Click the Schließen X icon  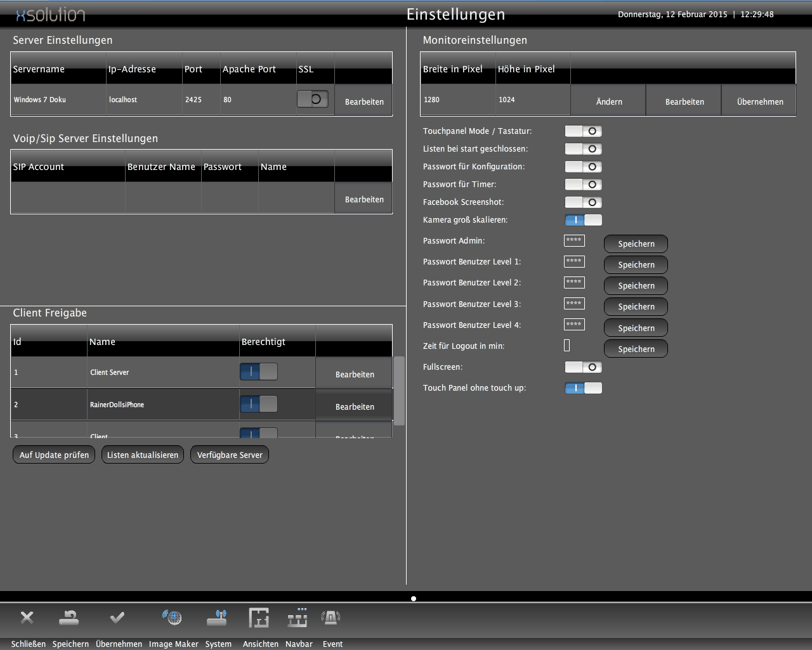(x=27, y=618)
